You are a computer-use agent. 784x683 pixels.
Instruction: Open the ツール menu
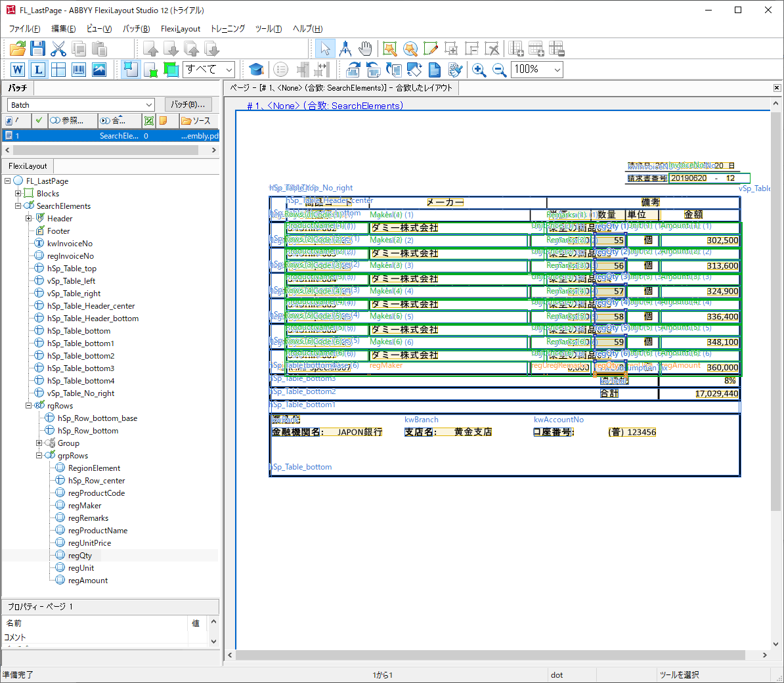click(269, 29)
